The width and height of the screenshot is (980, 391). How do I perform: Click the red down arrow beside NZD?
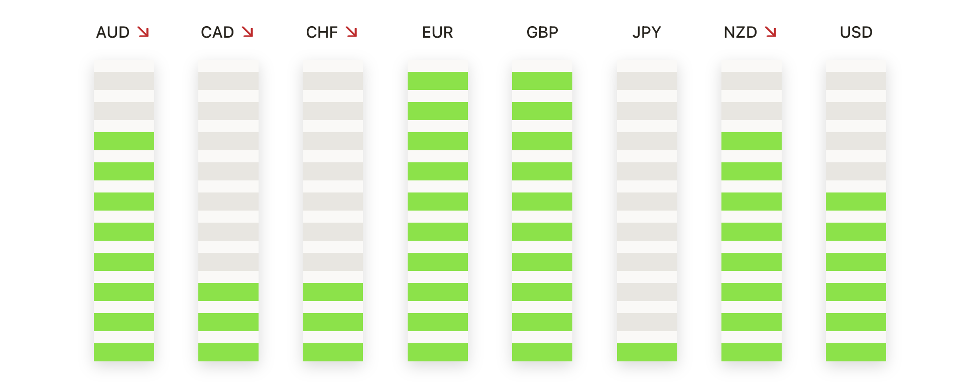click(x=771, y=32)
